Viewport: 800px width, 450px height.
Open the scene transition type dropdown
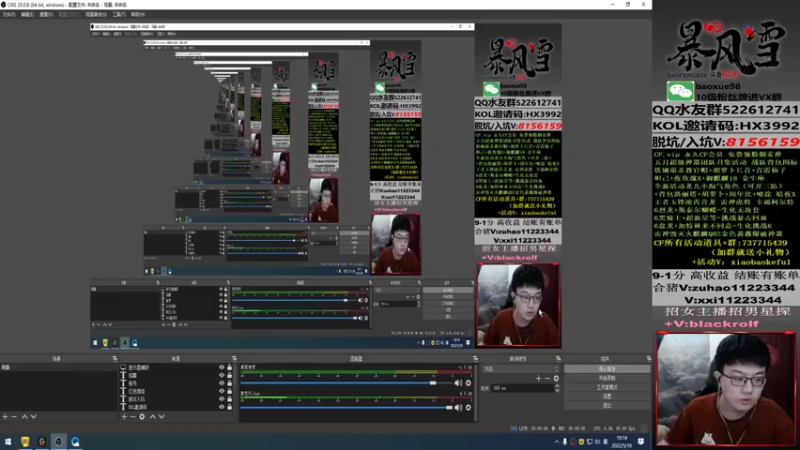click(x=520, y=368)
